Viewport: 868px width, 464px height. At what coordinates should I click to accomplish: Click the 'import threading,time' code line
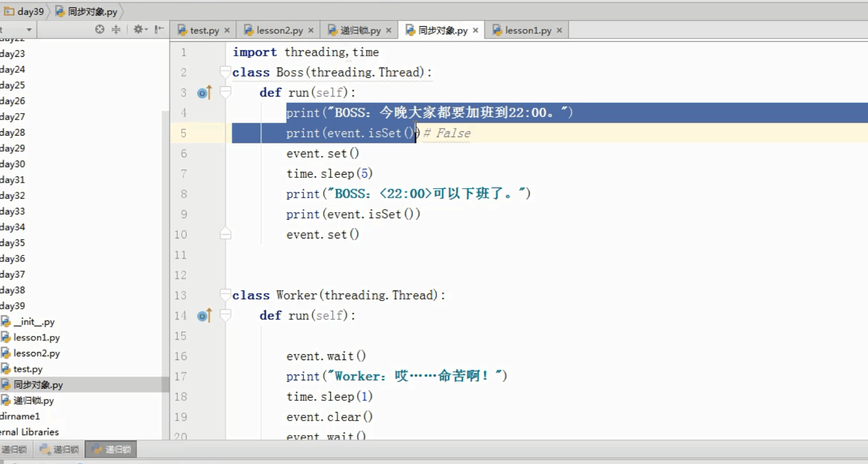tap(306, 52)
